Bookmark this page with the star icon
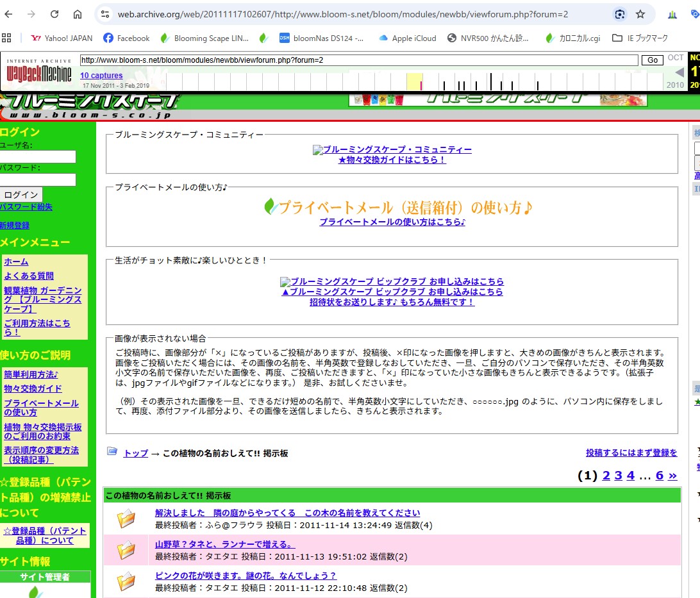Viewport: 700px width, 598px height. [x=640, y=14]
